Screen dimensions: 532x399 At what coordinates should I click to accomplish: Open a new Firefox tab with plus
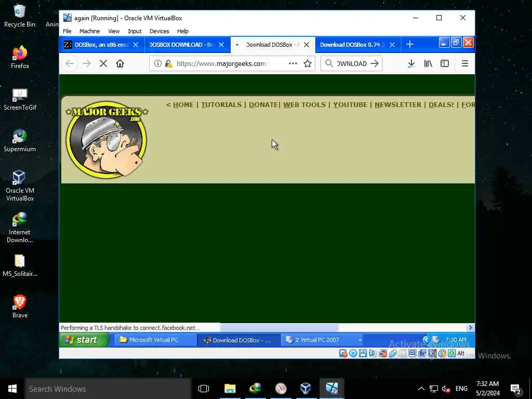click(x=410, y=45)
